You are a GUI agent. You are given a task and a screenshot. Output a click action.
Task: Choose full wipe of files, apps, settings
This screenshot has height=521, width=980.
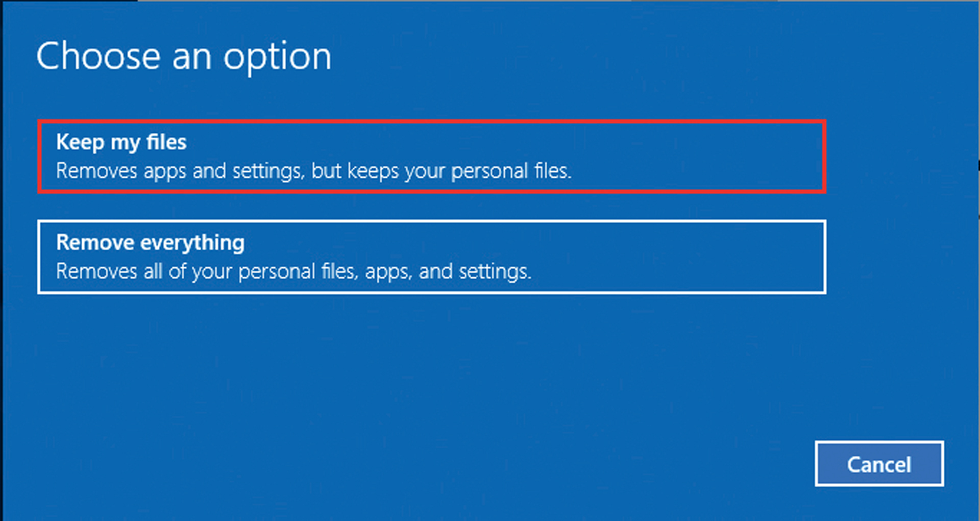click(x=431, y=257)
